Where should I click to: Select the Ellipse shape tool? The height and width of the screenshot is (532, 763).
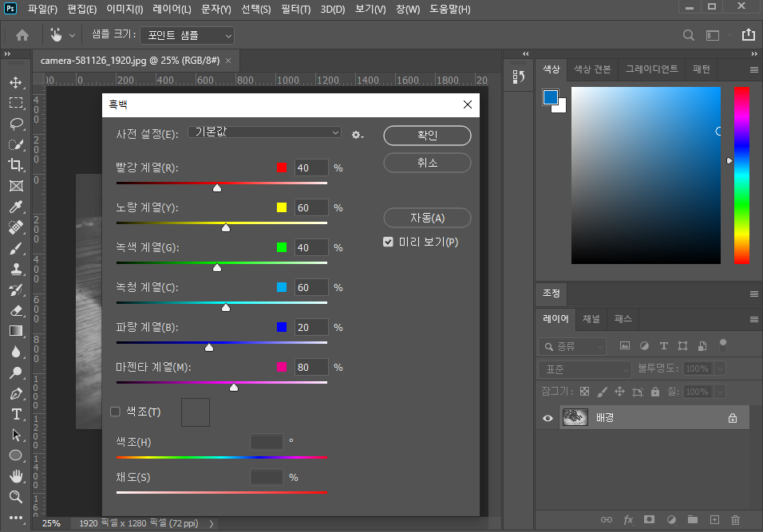[x=16, y=455]
